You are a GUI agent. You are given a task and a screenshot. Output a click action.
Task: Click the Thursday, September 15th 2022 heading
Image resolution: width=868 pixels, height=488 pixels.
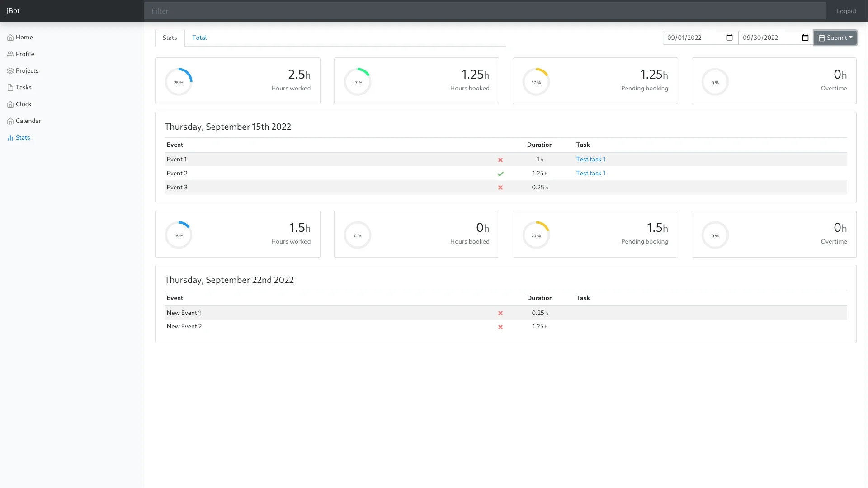[228, 127]
